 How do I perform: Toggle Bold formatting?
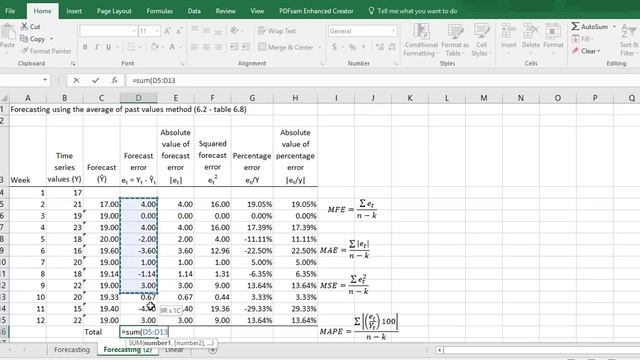(85, 47)
